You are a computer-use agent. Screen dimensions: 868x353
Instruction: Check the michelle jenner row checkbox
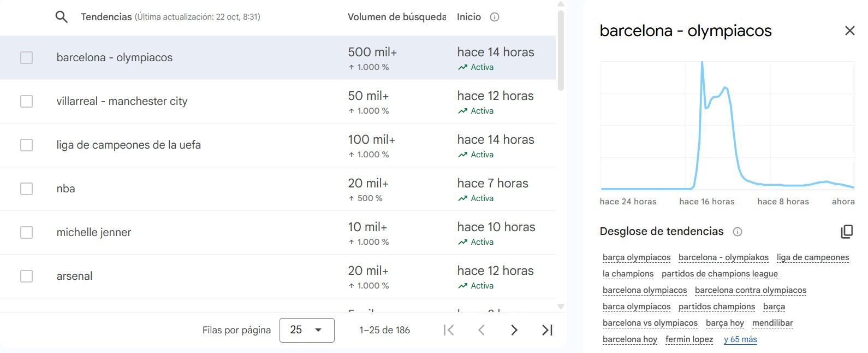(x=26, y=232)
